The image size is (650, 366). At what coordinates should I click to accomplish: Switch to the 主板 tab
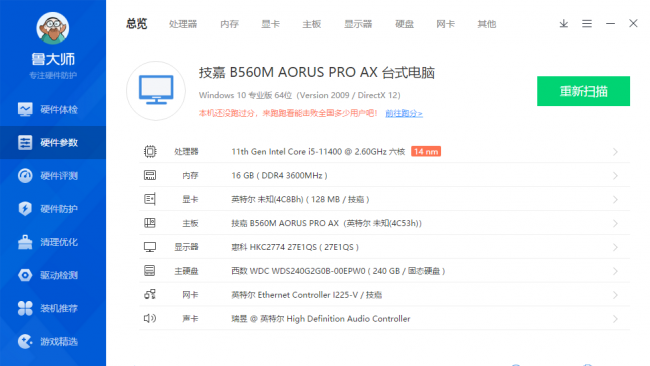pos(312,24)
